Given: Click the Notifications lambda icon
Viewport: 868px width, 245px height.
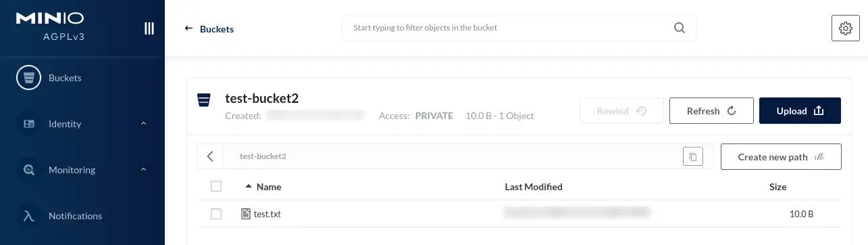Looking at the screenshot, I should [29, 216].
